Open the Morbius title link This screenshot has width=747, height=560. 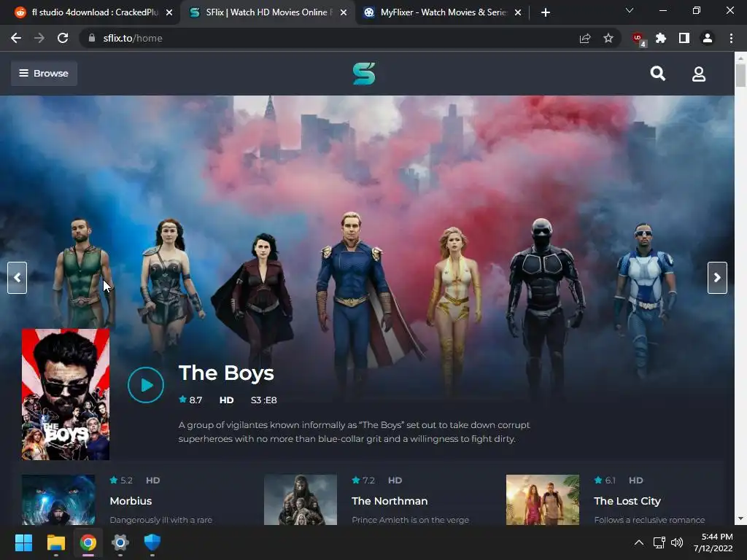click(131, 501)
